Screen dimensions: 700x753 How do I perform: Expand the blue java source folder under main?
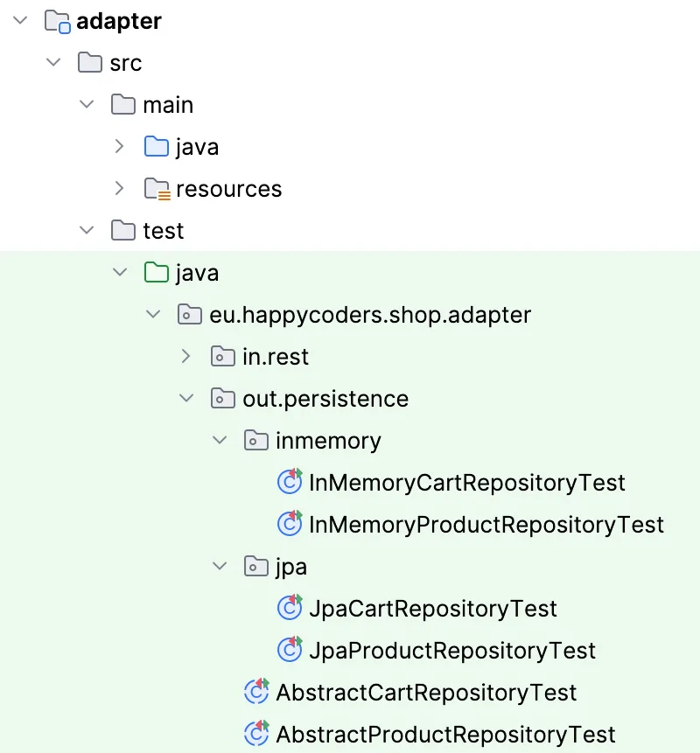119,146
